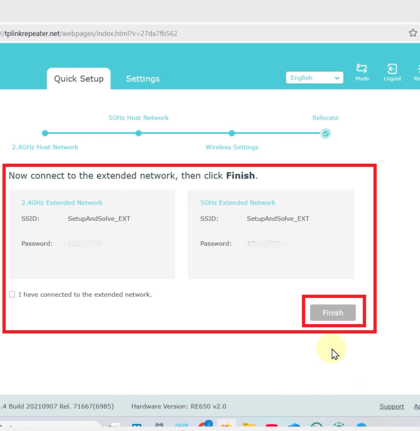Click the tplinkrepeater.net address bar
Screen dimensions: 420x431
tap(200, 33)
